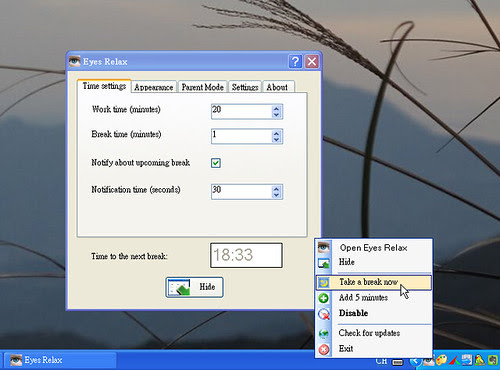Click the eye icon beside Open Eyes Relax
Screen dimensions: 500x370
[323, 247]
